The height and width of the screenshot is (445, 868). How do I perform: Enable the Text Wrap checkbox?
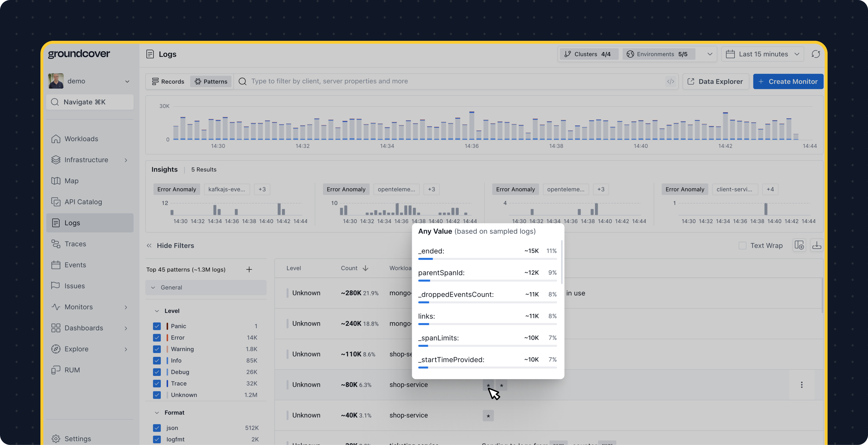click(x=742, y=245)
